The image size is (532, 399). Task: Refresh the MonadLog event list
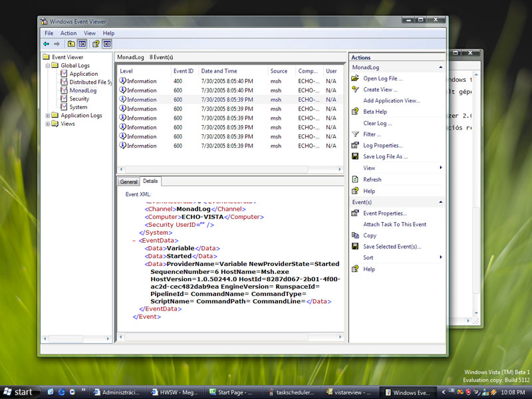tap(372, 180)
